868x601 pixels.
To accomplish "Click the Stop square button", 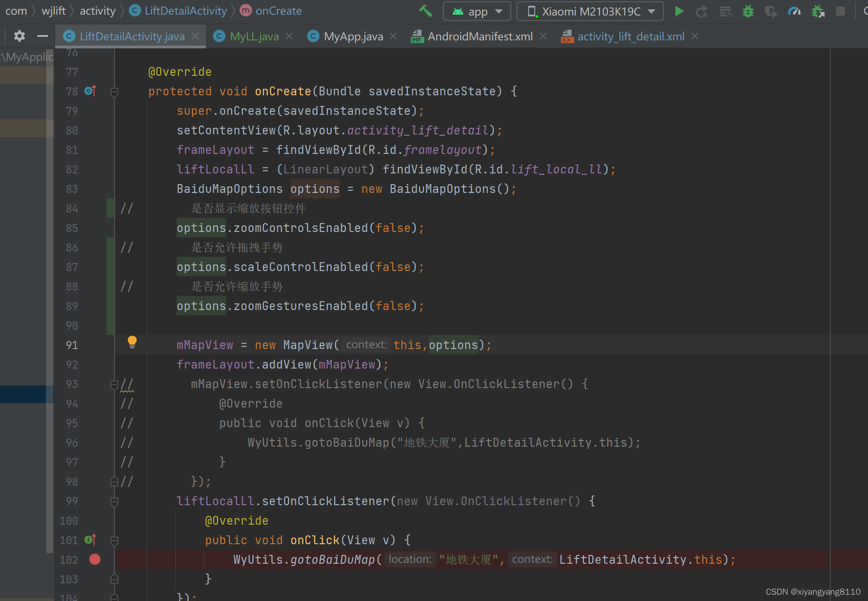I will (840, 11).
